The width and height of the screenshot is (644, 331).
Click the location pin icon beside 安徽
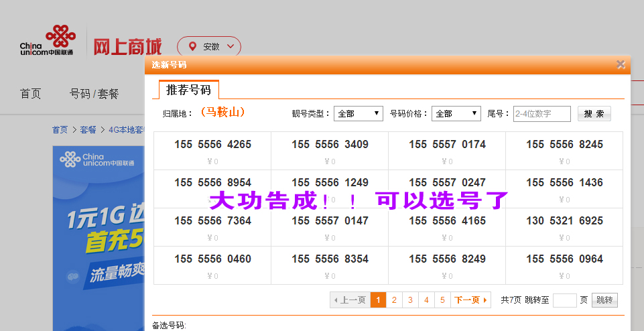coord(192,46)
